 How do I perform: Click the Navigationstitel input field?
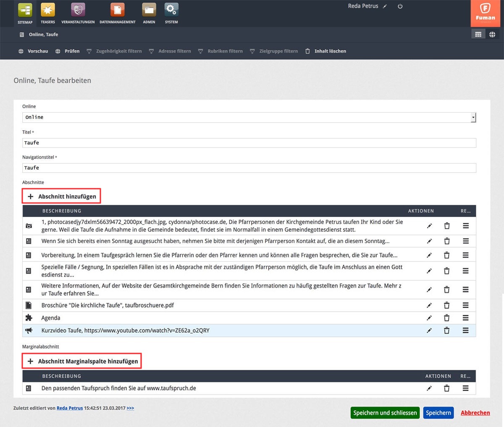249,168
